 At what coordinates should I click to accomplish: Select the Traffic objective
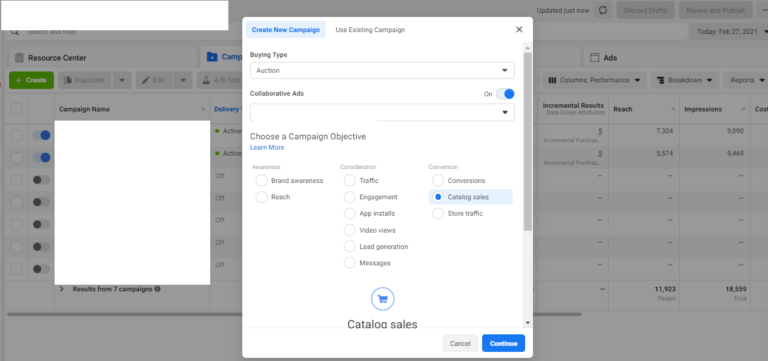350,181
